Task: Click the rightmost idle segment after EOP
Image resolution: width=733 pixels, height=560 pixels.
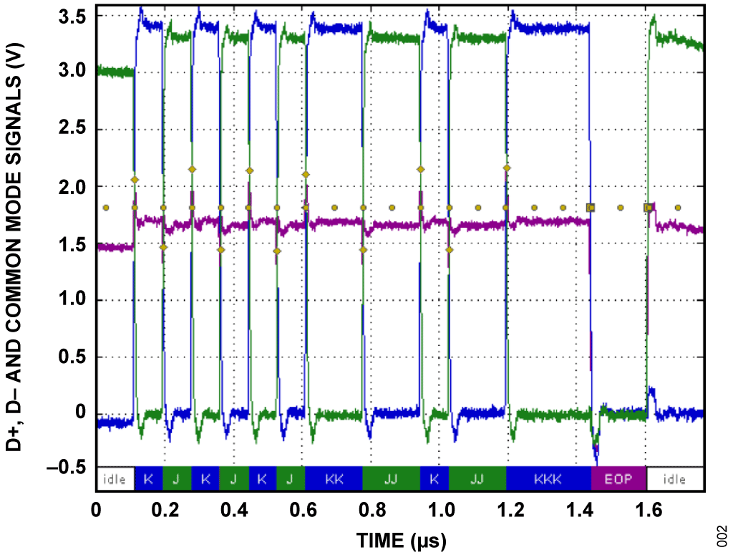Action: (x=675, y=479)
